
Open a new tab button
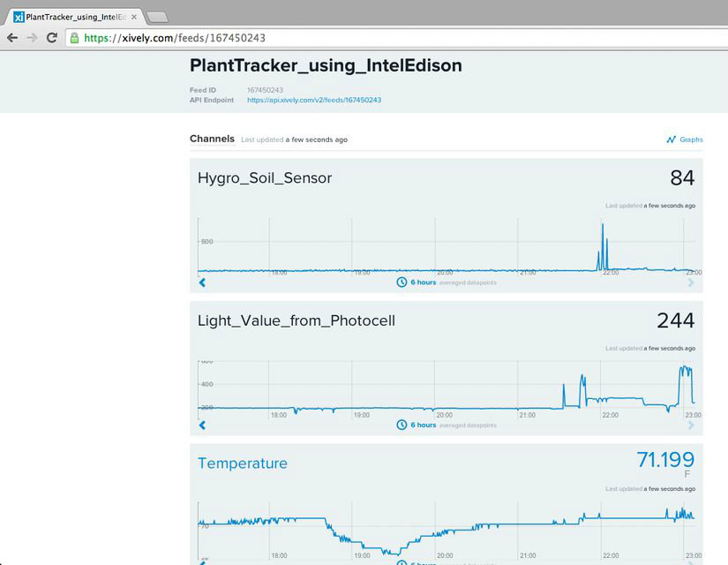click(157, 18)
